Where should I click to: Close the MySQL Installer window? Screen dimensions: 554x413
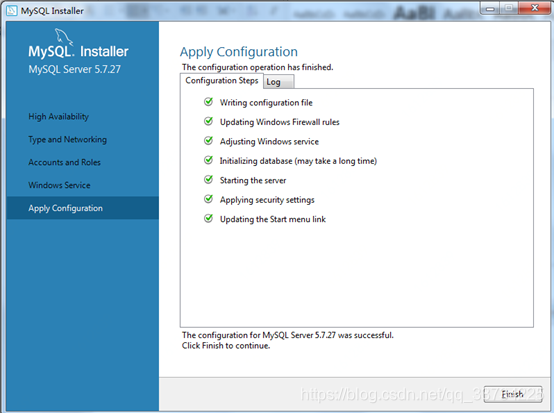pyautogui.click(x=535, y=8)
